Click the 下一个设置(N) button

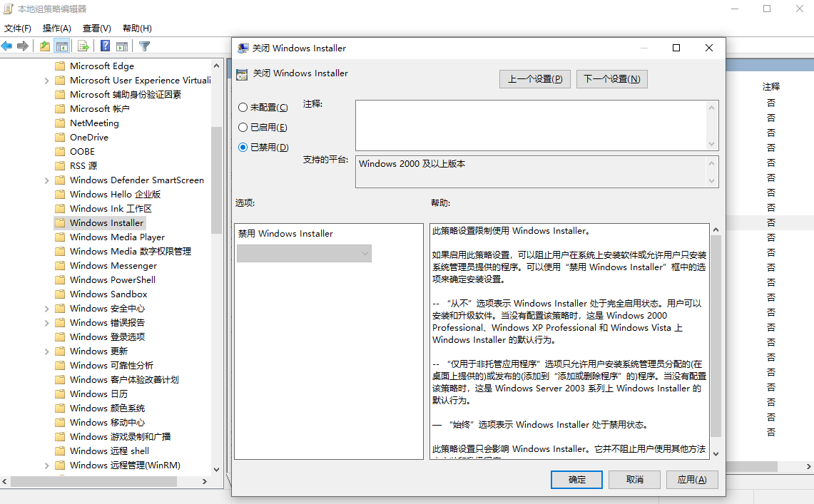tap(611, 79)
